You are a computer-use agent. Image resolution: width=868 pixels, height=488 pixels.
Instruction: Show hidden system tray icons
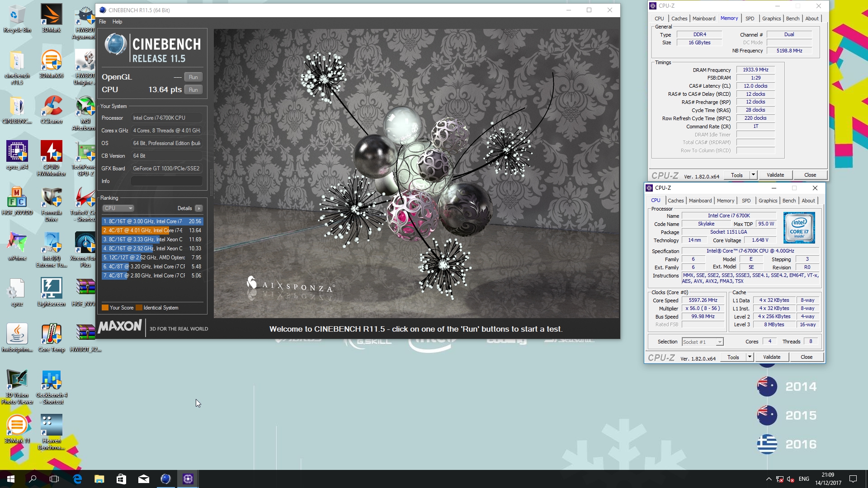(769, 479)
